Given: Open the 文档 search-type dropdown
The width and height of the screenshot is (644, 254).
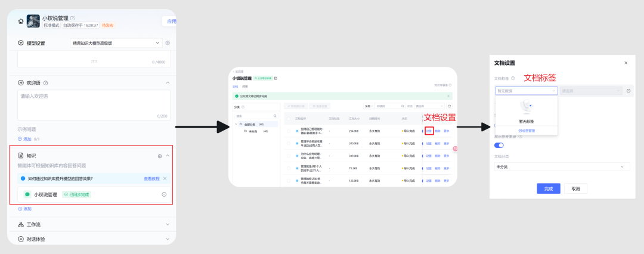Looking at the screenshot, I should 369,106.
